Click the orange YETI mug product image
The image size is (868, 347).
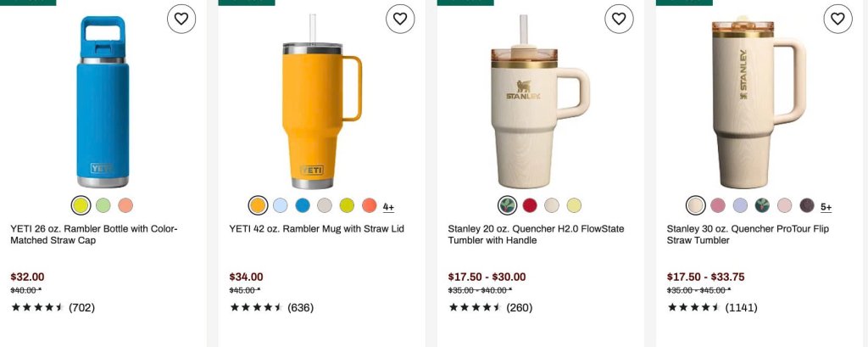[320, 103]
